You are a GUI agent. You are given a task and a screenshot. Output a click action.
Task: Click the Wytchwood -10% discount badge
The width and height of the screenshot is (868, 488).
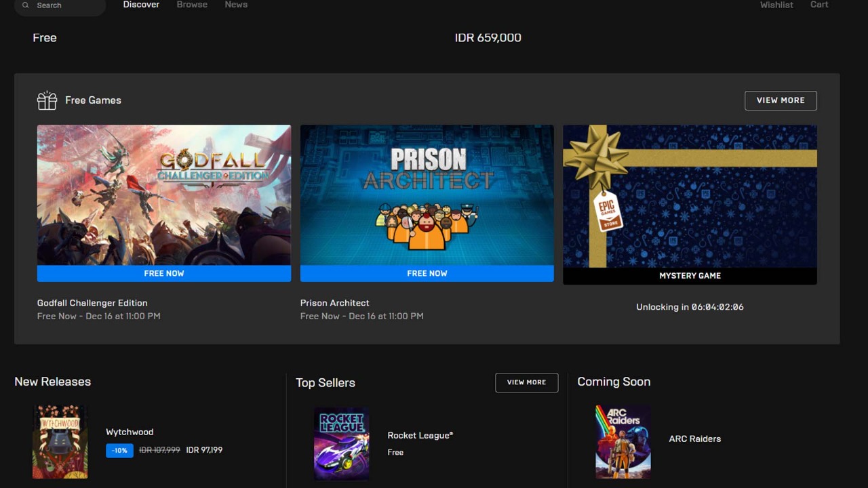pyautogui.click(x=119, y=450)
